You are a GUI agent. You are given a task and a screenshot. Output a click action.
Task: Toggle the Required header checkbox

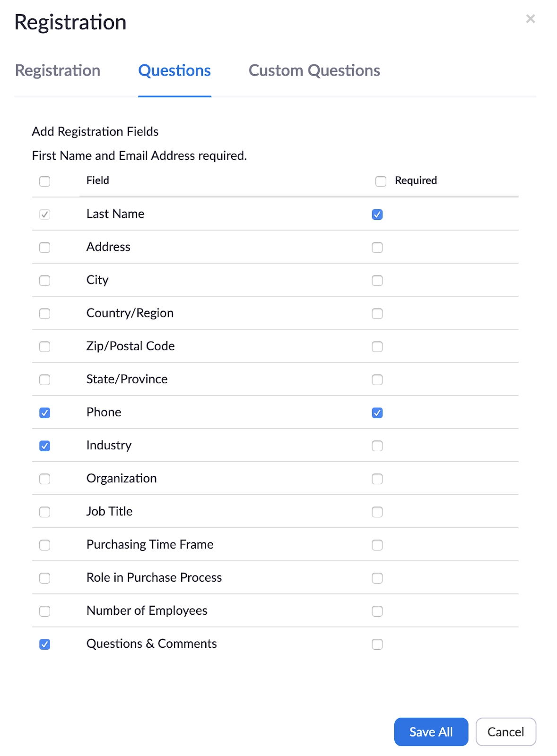(381, 181)
